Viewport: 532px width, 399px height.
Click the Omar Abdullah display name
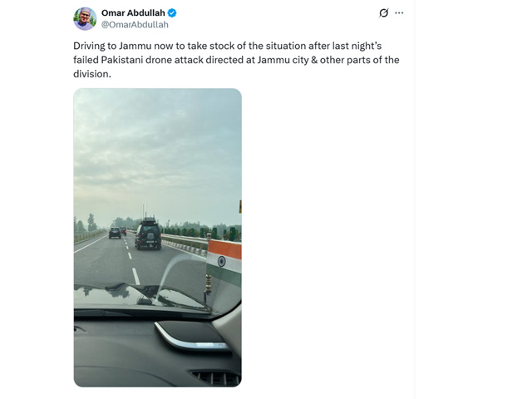click(x=133, y=13)
